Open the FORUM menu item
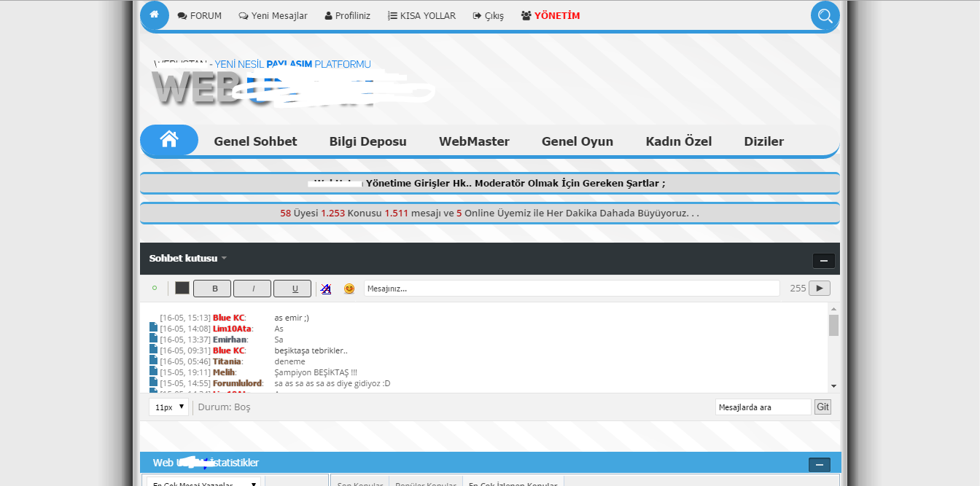 click(199, 15)
